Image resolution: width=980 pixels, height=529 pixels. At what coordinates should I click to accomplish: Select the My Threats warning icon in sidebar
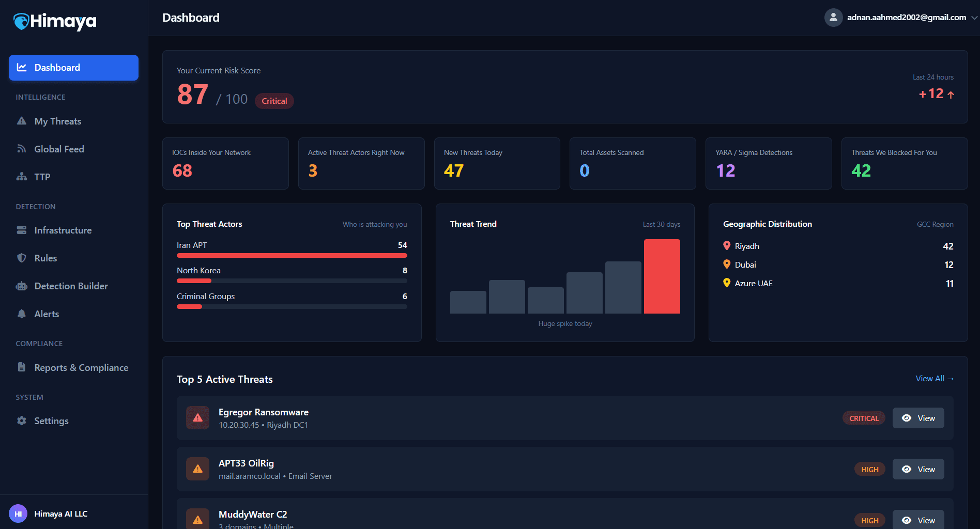point(22,121)
